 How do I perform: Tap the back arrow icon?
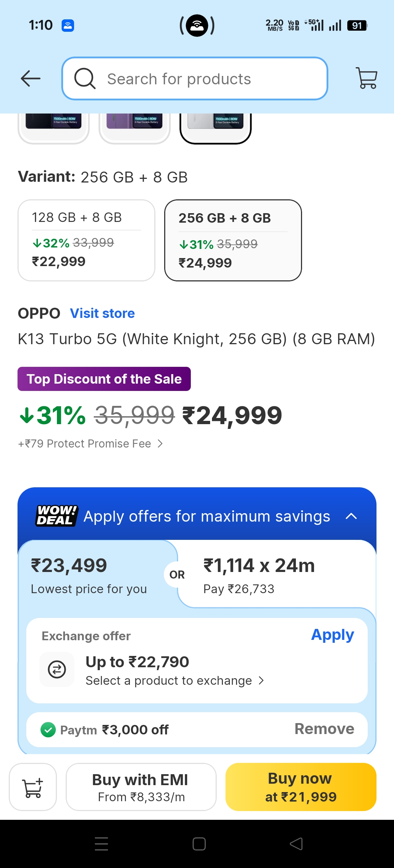coord(31,78)
